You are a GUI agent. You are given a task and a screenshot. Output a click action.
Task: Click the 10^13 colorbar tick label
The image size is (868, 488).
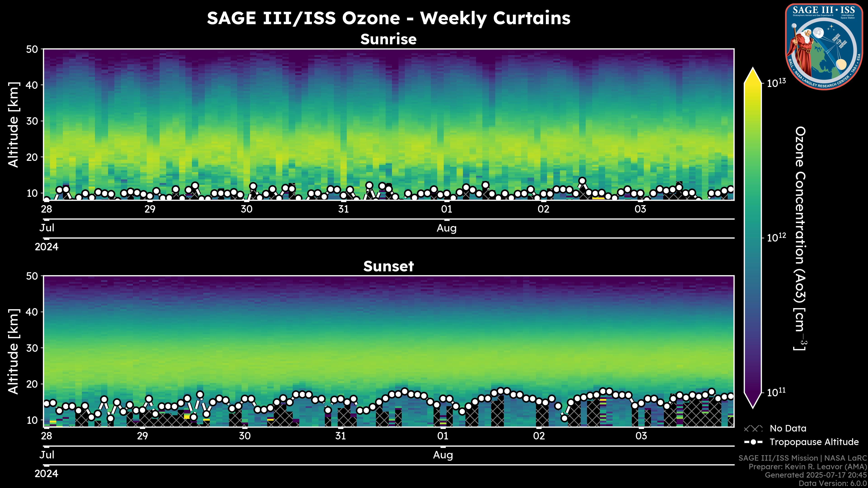777,83
